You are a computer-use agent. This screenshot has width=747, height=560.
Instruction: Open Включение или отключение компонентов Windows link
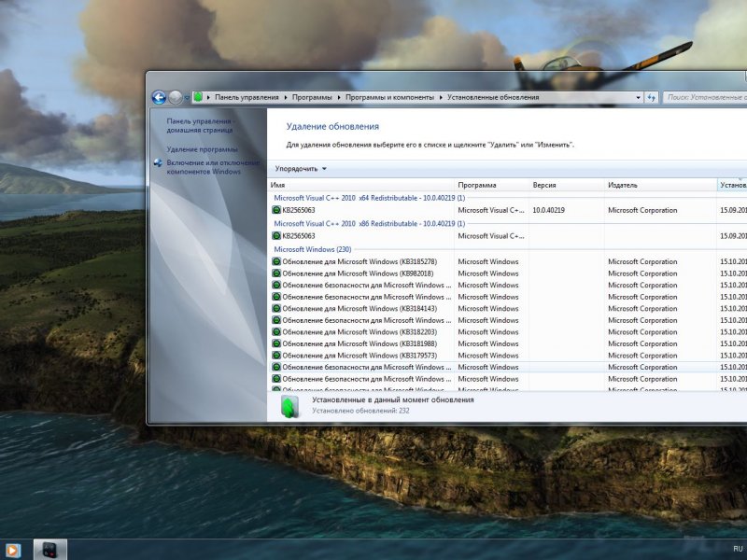[x=213, y=167]
